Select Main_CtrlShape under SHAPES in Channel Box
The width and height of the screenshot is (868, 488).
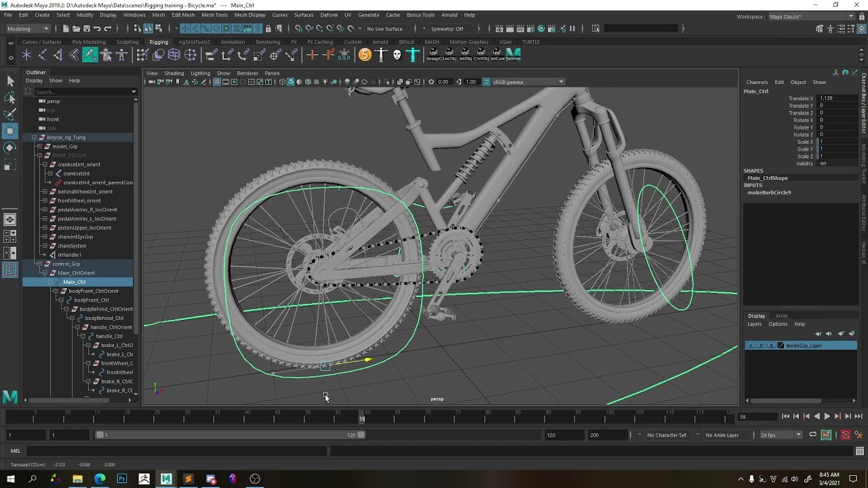769,178
